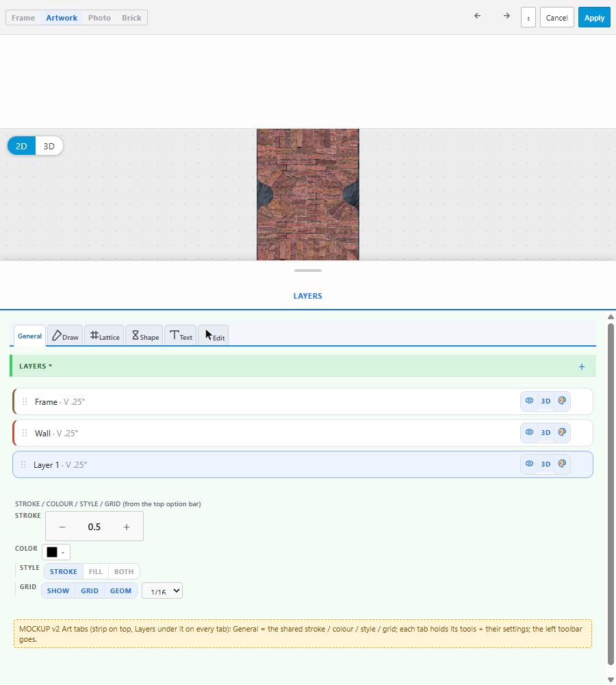Click the undo back arrow
Viewport: 616px width, 685px height.
click(x=478, y=16)
